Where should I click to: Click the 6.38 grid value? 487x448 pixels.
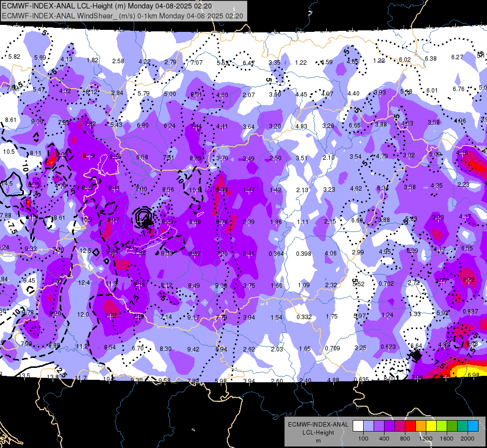coord(430,58)
